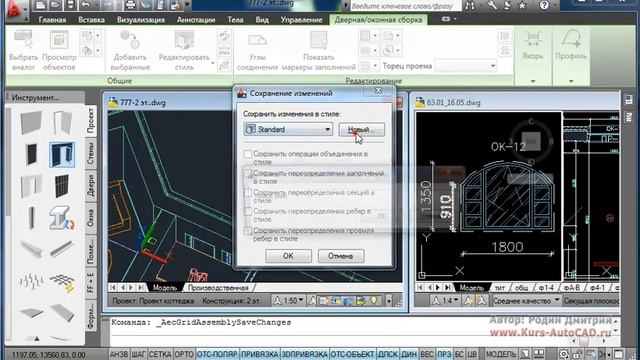The width and height of the screenshot is (640, 360).
Task: Toggle ДИН dynamic input in status bar
Action: click(x=409, y=354)
